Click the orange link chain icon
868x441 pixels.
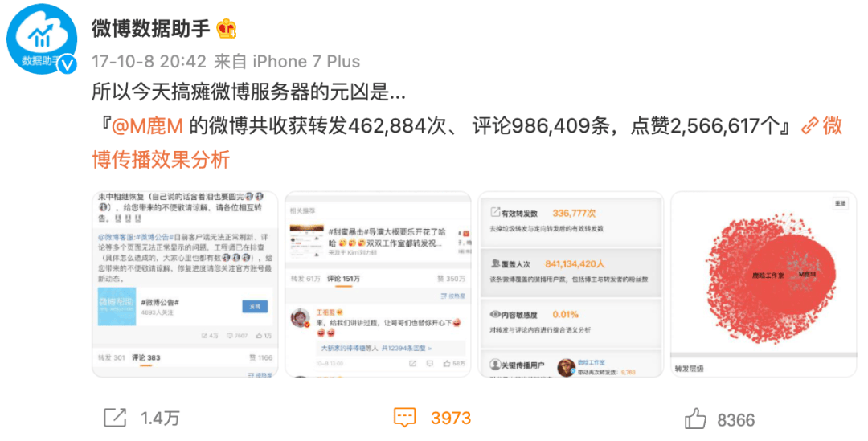point(810,126)
